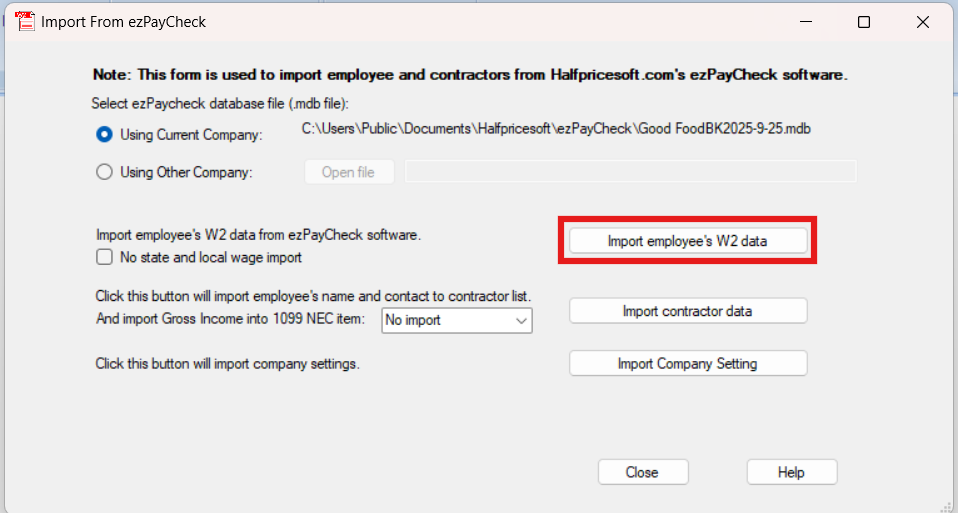The width and height of the screenshot is (958, 513).
Task: Click the Close button at the bottom
Action: 642,472
